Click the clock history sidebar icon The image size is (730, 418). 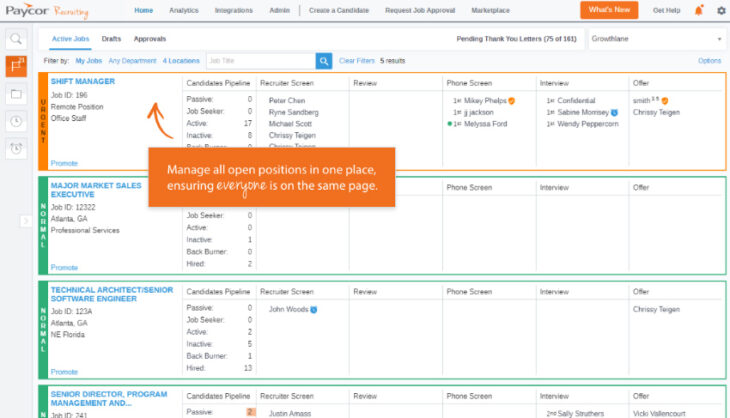[x=16, y=121]
